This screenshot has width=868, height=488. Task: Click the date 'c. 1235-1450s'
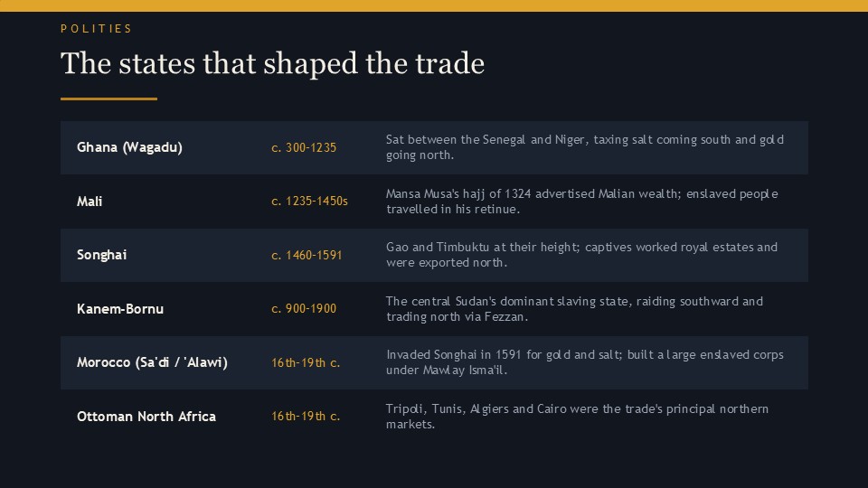tap(309, 202)
